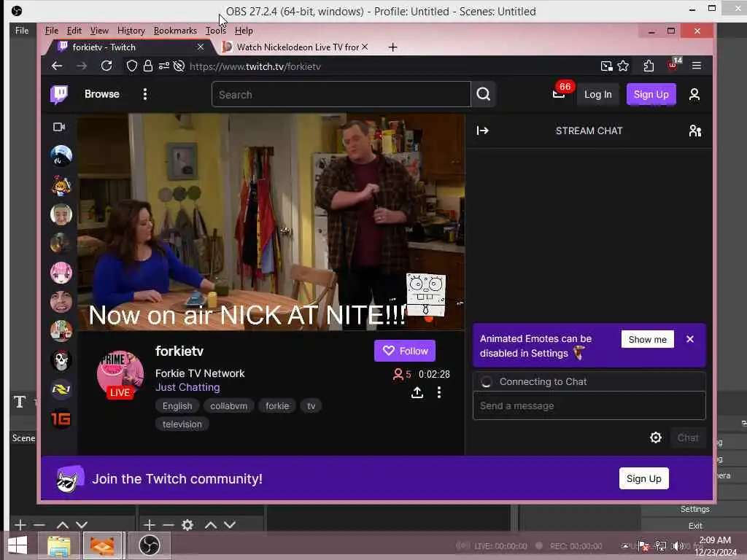The height and width of the screenshot is (560, 747).
Task: Click the Chat send button
Action: tap(687, 437)
